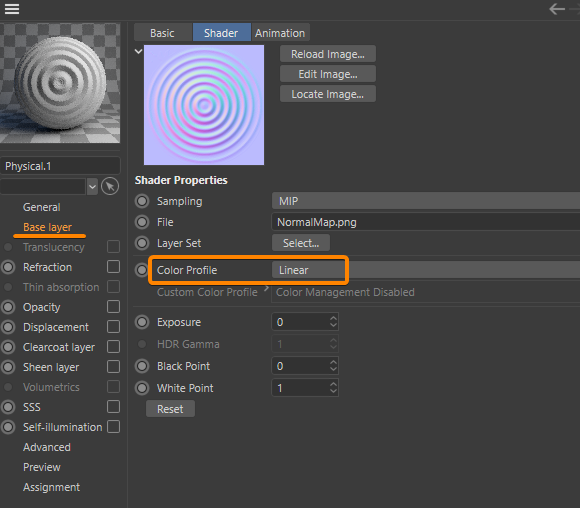Click the material picker arrow icon
This screenshot has width=580, height=508.
tap(110, 186)
